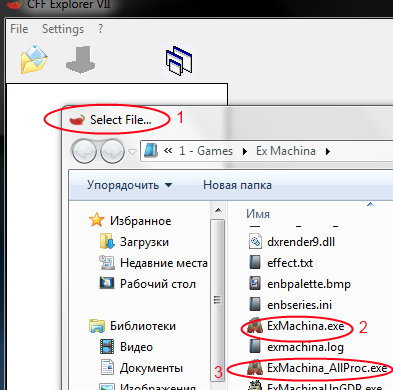
Task: Click the Имя column header
Action: (x=258, y=214)
